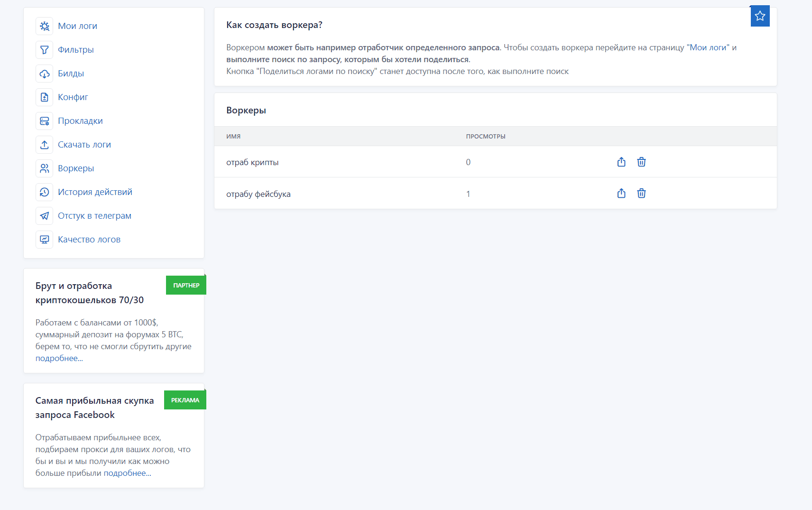Screen dimensions: 812x510
Task: Select the Скачать логи sidebar item
Action: (x=84, y=145)
